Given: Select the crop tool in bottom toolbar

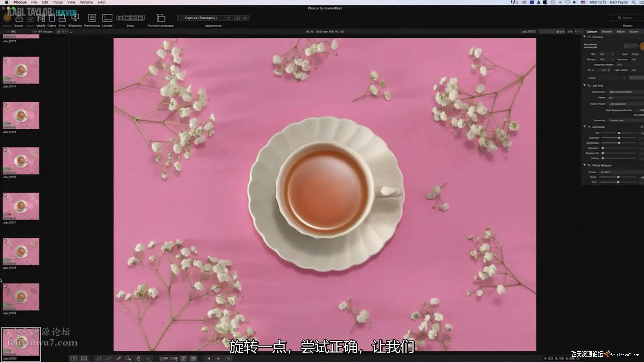Looking at the screenshot, I should point(99,359).
